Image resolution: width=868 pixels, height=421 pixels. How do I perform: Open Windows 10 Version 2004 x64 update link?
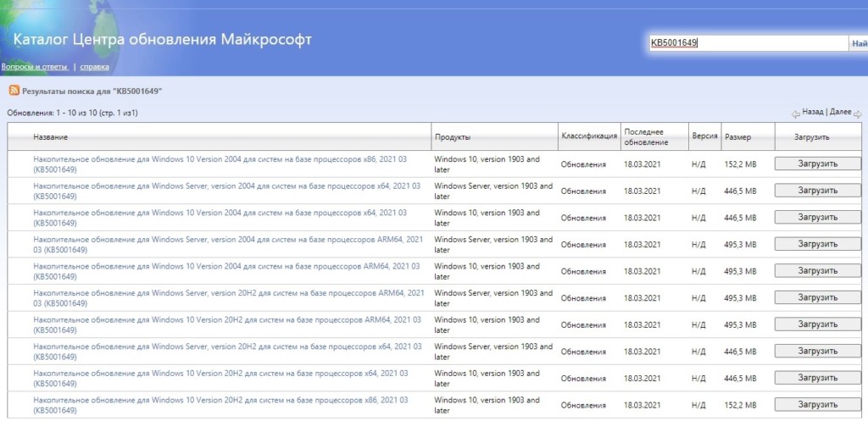click(220, 218)
